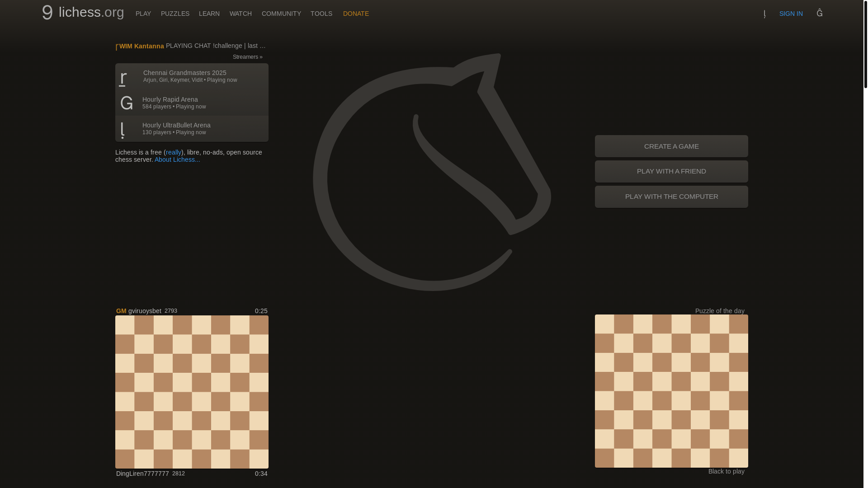
Task: Click the lichess.org site title
Action: (x=91, y=12)
